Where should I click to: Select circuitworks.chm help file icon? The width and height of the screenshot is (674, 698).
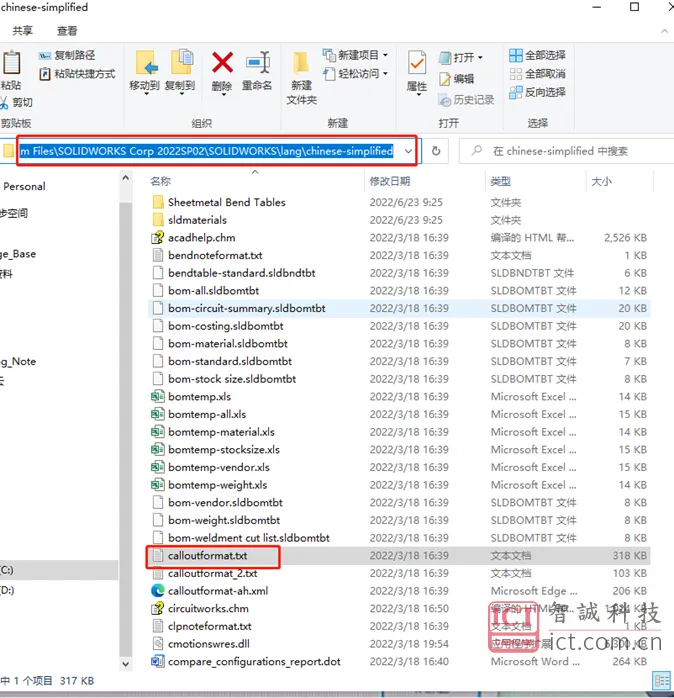[158, 609]
